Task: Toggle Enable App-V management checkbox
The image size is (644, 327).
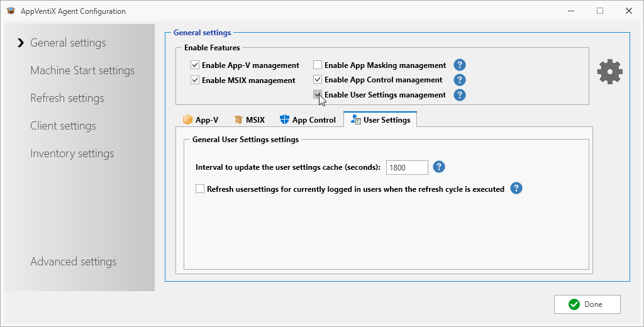Action: (x=195, y=65)
